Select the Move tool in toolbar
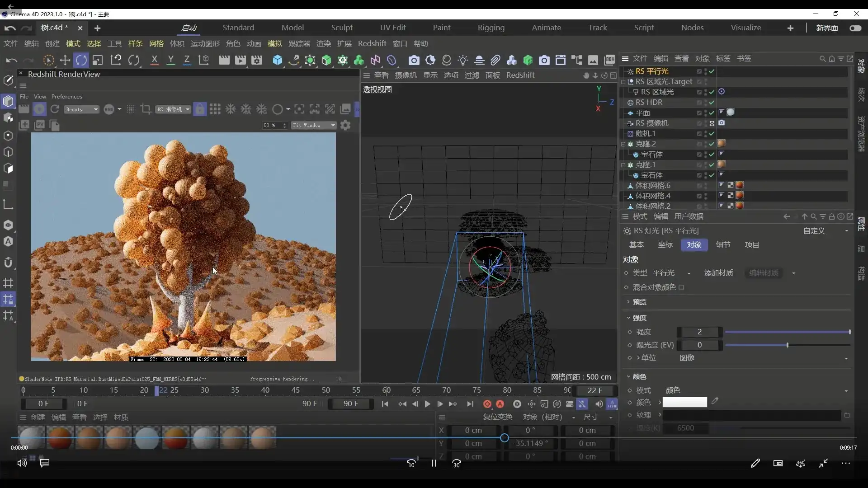Viewport: 868px width, 488px height. [65, 60]
